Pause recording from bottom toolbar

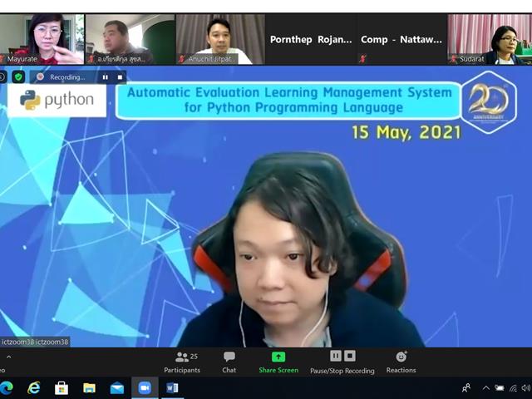point(336,356)
